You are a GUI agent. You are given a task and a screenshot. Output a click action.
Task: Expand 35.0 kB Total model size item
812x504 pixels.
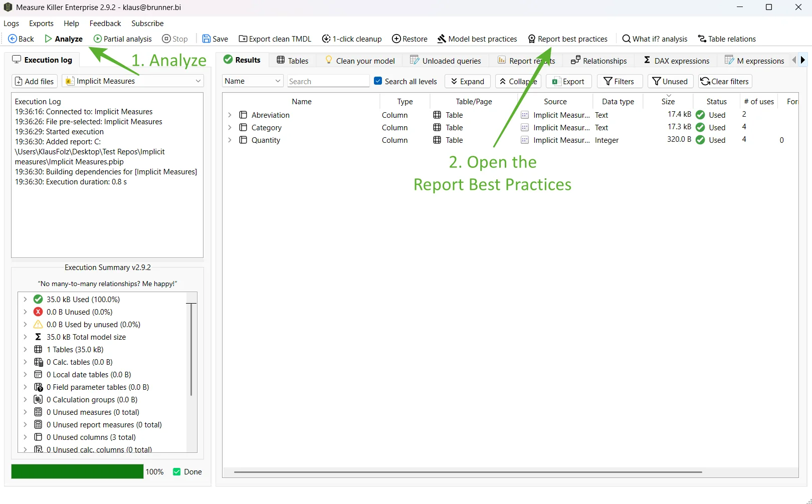coord(25,337)
